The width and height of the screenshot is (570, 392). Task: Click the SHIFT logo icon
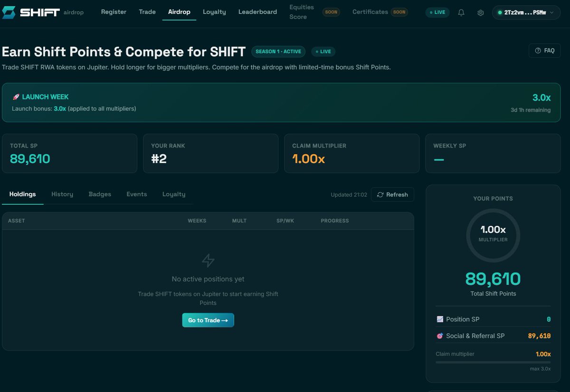click(x=9, y=12)
